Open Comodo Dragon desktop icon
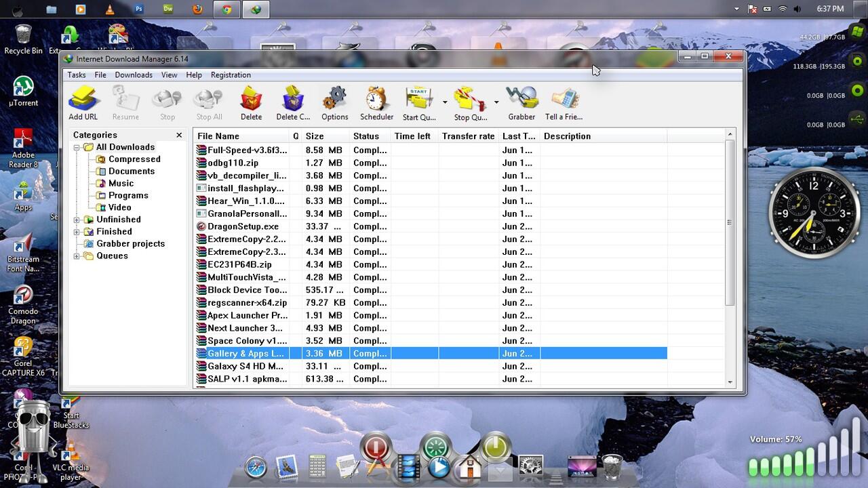The height and width of the screenshot is (488, 868). click(x=23, y=305)
